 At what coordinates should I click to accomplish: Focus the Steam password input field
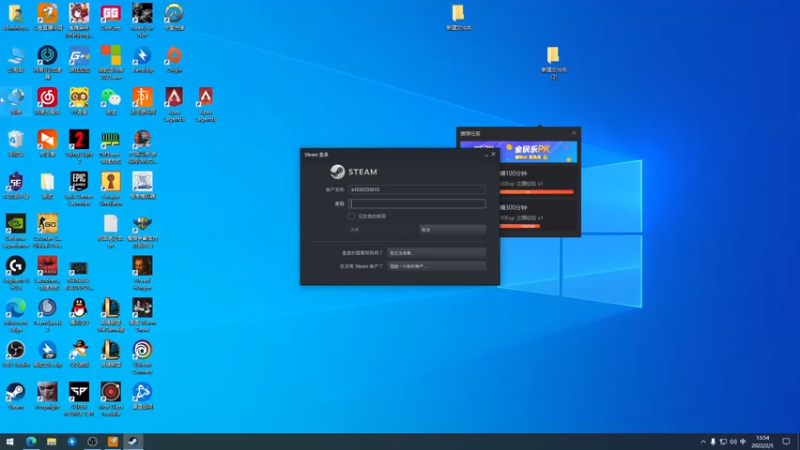[417, 204]
